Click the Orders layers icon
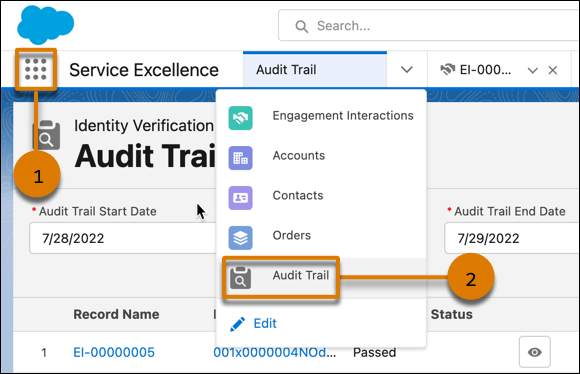Viewport: 580px width, 374px height. (240, 238)
